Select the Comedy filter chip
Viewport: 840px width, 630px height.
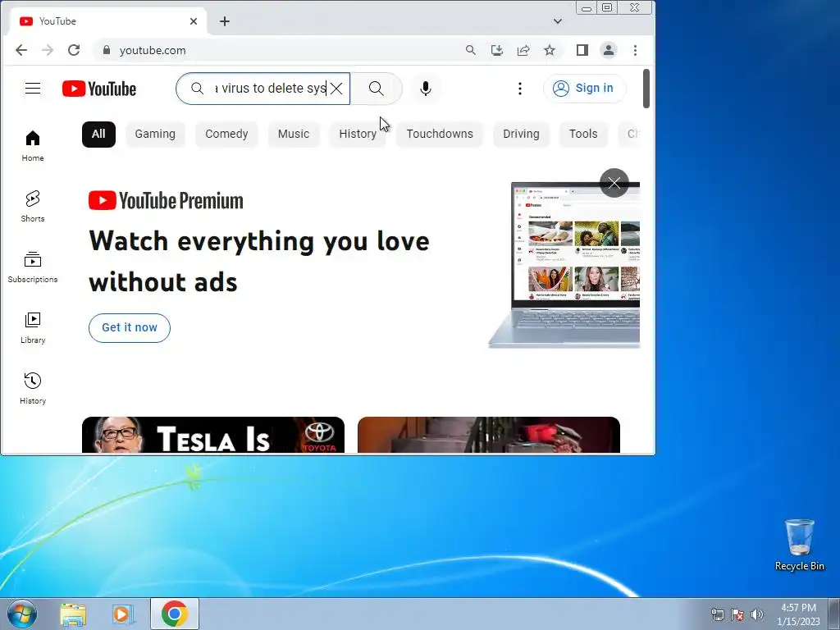(226, 134)
